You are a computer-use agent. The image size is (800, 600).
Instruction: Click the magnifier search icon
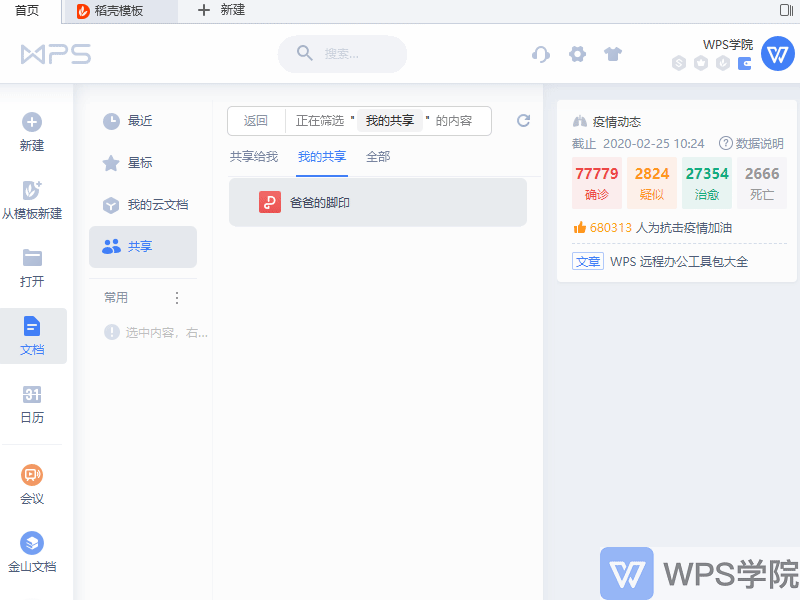tap(305, 53)
